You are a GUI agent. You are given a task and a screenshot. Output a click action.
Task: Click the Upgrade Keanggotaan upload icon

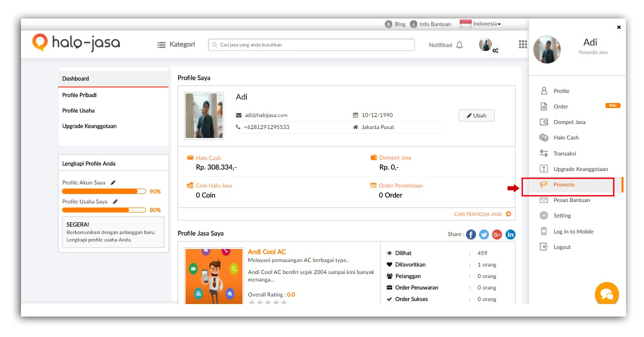544,169
